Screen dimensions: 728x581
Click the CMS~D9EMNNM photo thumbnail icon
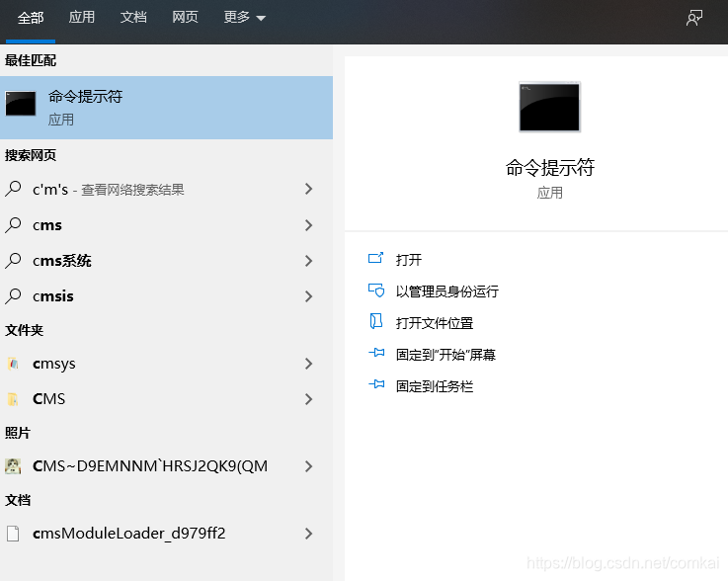[13, 465]
